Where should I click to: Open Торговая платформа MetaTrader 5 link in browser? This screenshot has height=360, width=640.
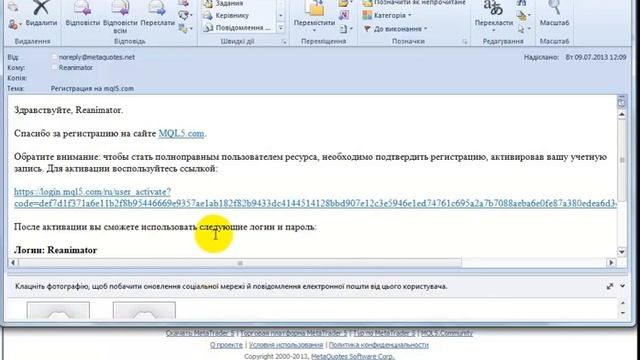(293, 333)
